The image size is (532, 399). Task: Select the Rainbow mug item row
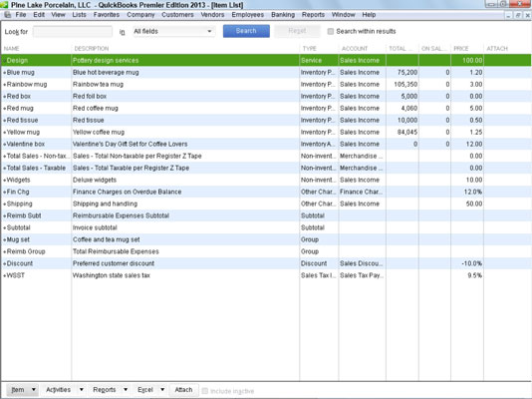(x=266, y=84)
